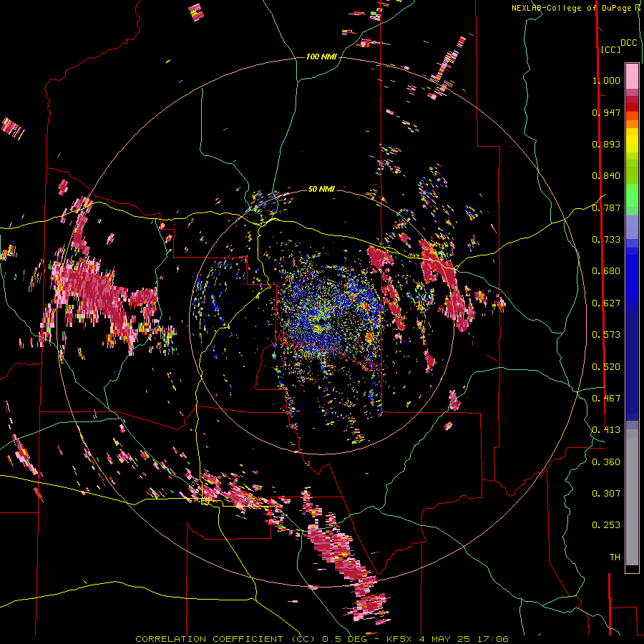Click the 0.467 scale value
Screen dimensions: 644x644
606,399
